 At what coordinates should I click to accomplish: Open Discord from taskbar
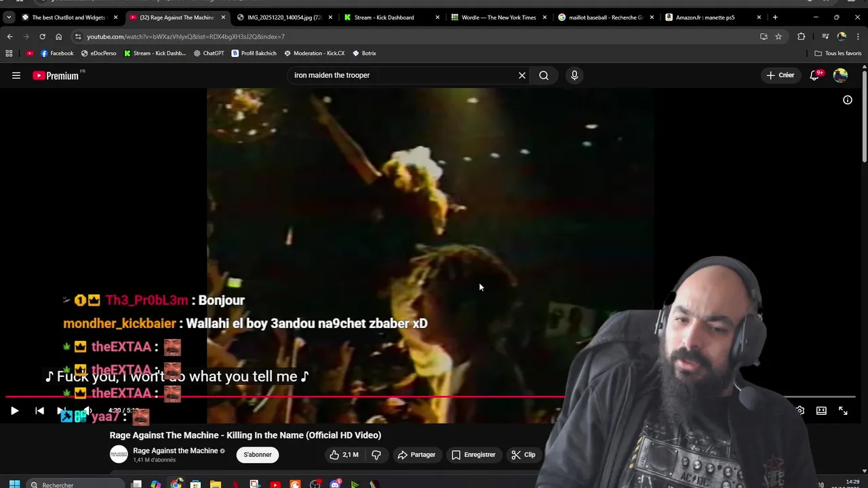point(335,484)
